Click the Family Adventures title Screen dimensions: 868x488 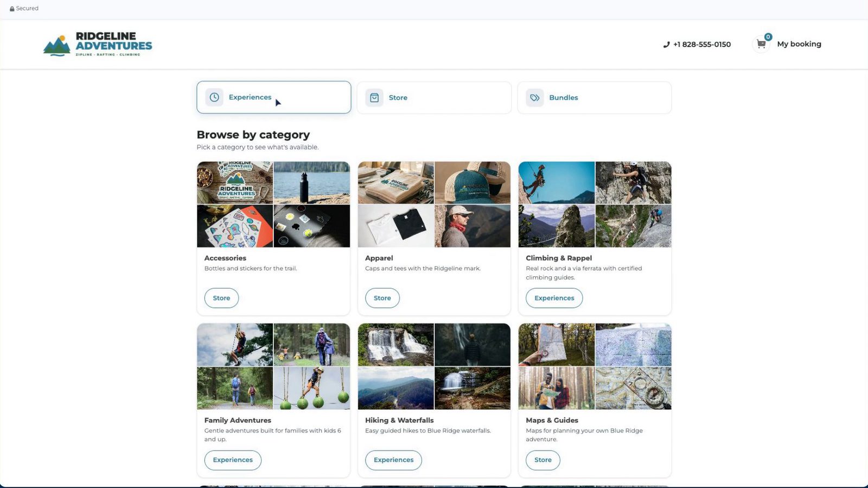238,420
